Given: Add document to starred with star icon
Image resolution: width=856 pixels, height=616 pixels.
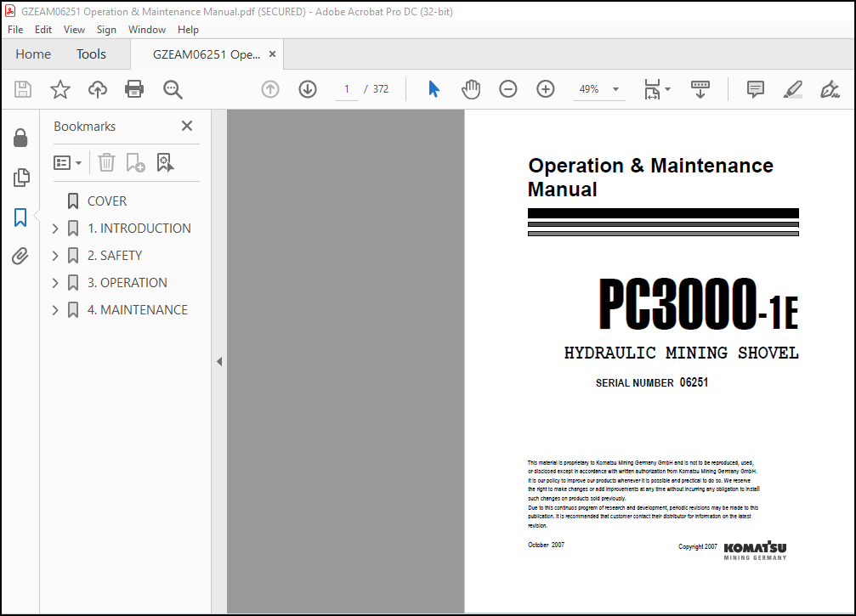Looking at the screenshot, I should pyautogui.click(x=60, y=89).
